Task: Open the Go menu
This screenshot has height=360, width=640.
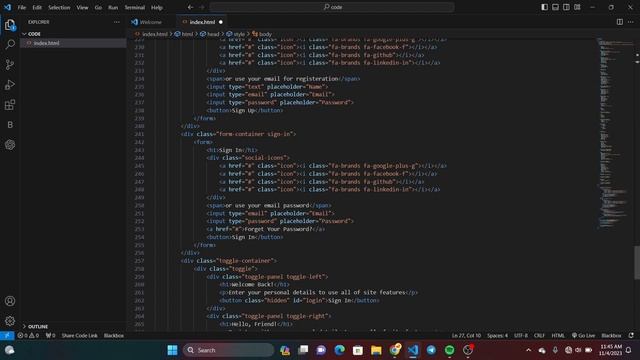Action: [98, 7]
